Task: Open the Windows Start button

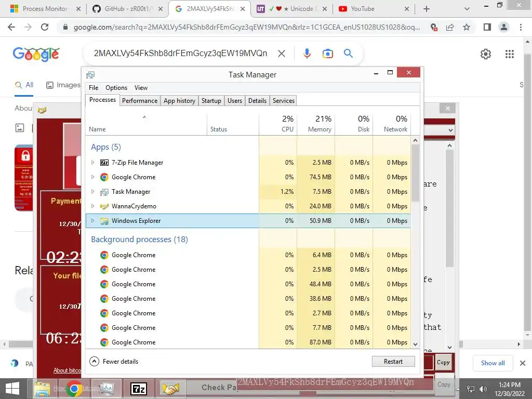Action: click(x=12, y=389)
